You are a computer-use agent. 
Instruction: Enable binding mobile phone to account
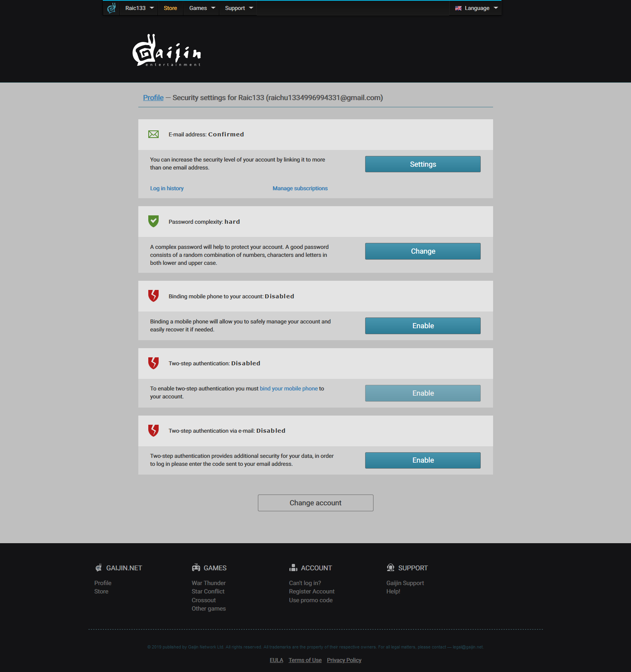point(423,326)
